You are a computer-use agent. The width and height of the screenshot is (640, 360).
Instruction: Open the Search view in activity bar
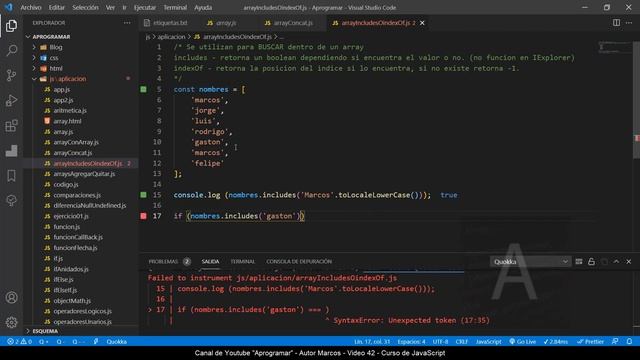11,51
